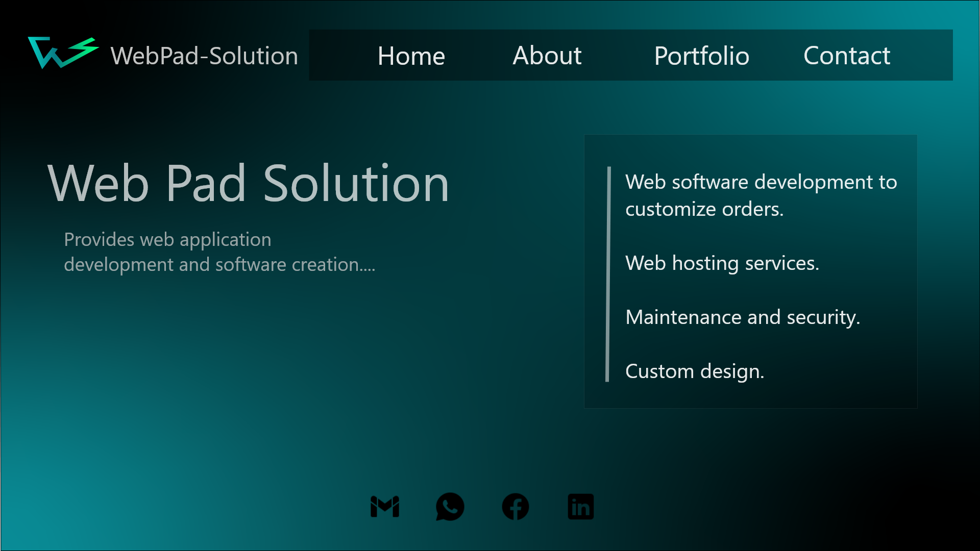
Task: Open the WhatsApp chat icon
Action: (450, 507)
